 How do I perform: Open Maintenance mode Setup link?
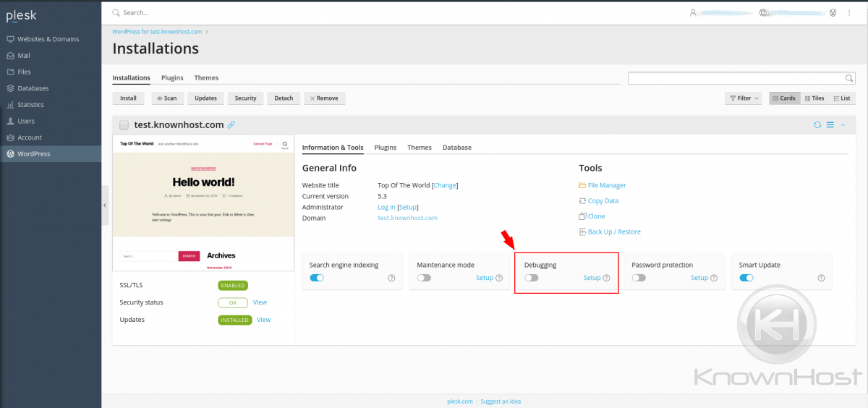tap(485, 278)
